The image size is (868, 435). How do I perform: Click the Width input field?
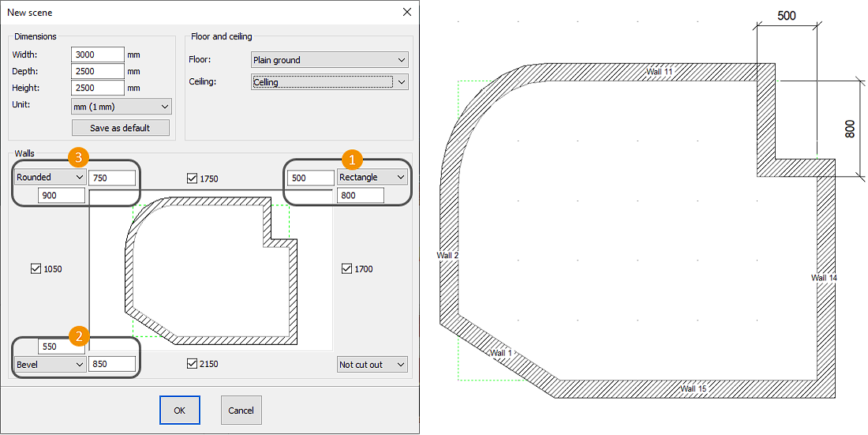click(x=97, y=54)
